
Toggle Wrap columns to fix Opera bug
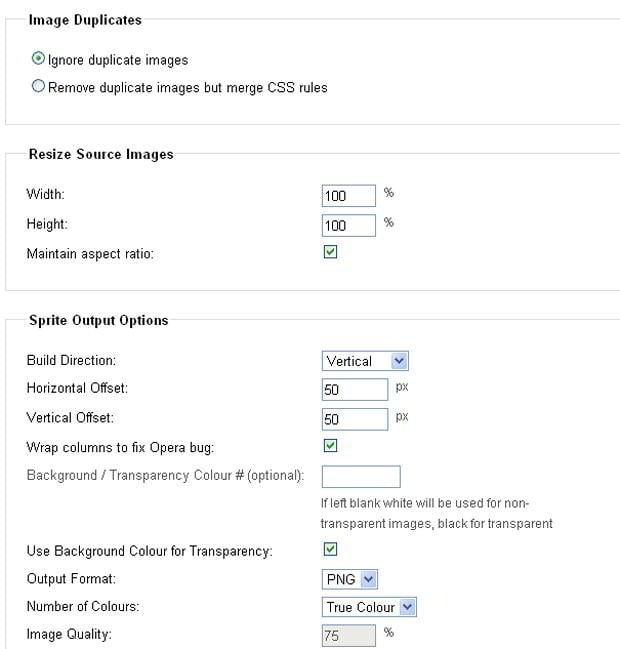point(331,445)
